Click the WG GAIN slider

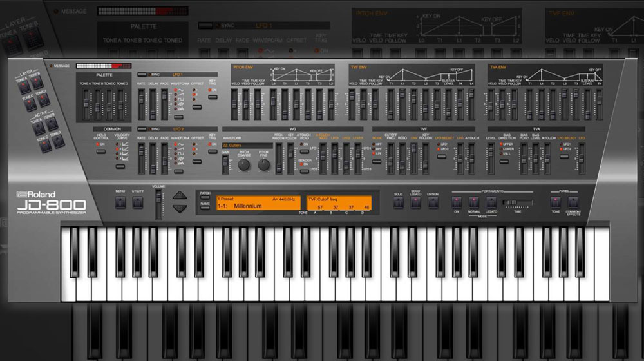225,164
